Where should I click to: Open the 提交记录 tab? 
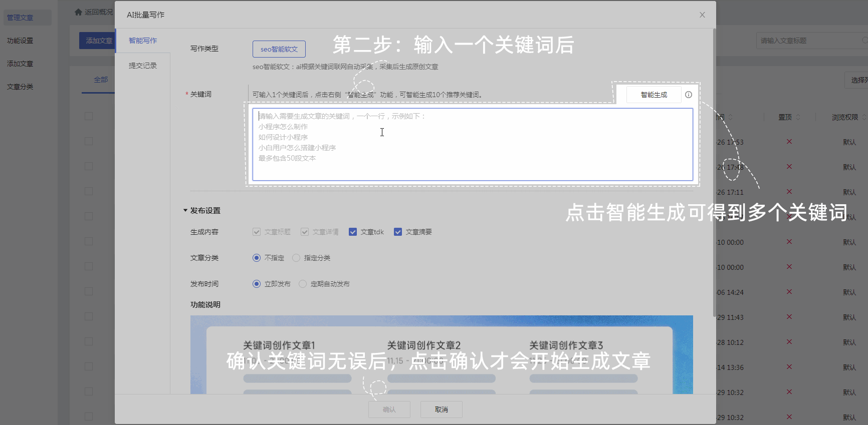click(x=143, y=66)
